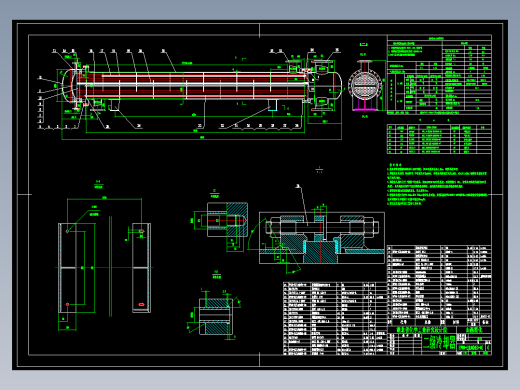Image resolution: width=520 pixels, height=390 pixels.
Task: Click the flange bolt cross-section detail view
Action: [x=322, y=238]
